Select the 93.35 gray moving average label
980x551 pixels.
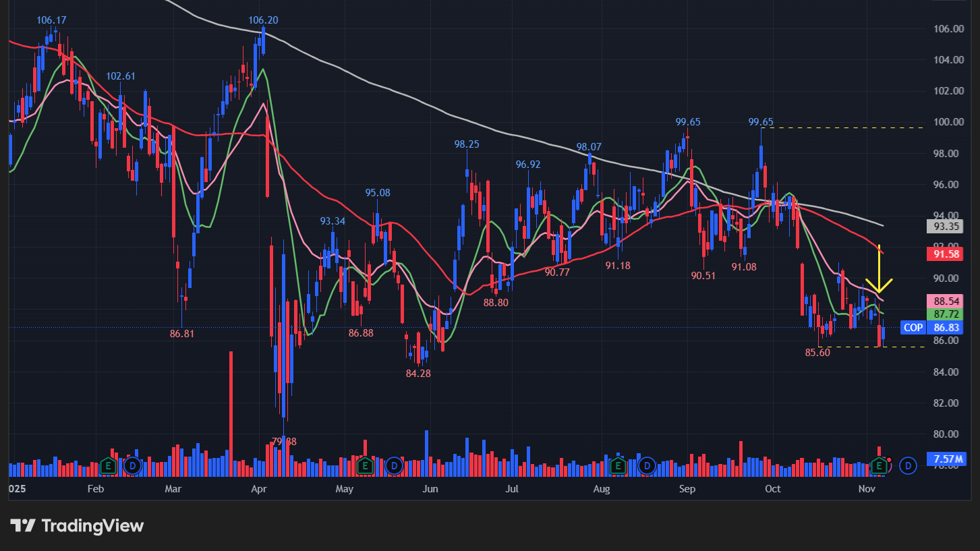click(x=946, y=226)
